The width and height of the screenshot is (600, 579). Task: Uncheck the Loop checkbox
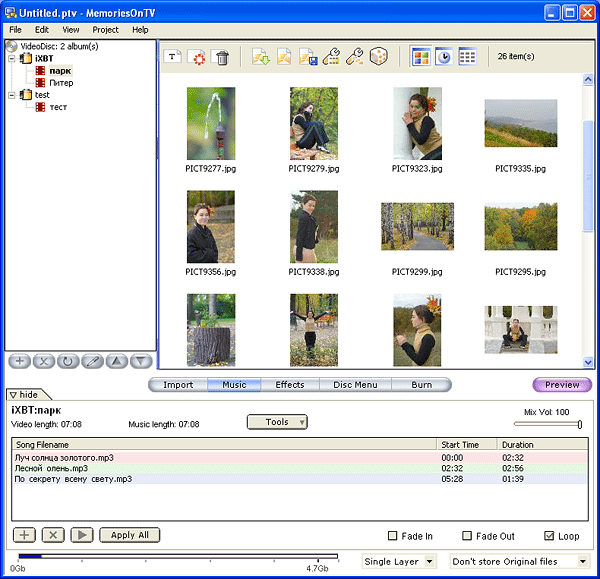point(549,535)
